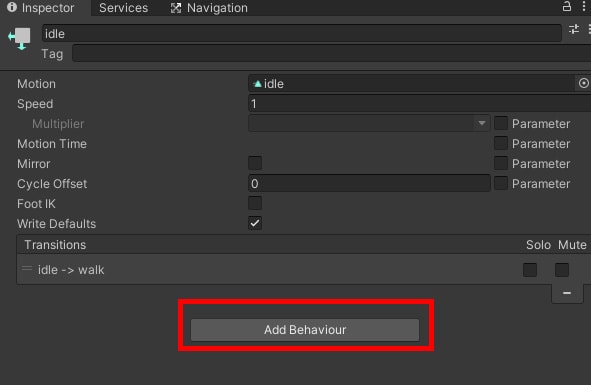Click the Inspector info icon
This screenshot has height=385, width=591.
12,7
